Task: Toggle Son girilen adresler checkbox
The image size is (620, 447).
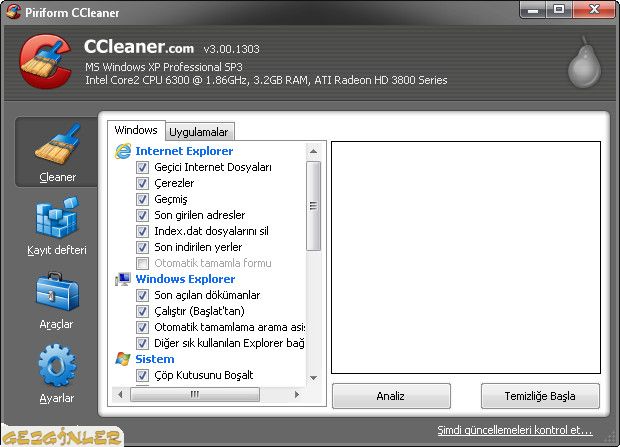Action: 142,215
